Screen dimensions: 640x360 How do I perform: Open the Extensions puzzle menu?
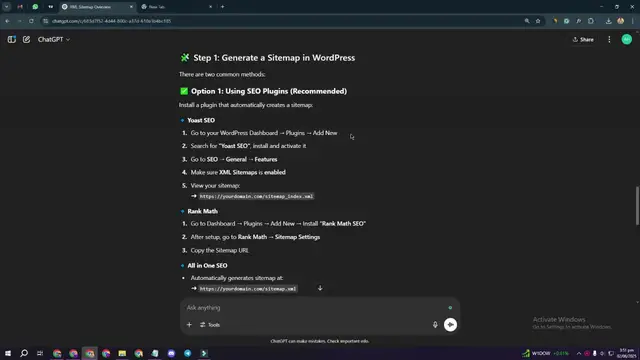591,21
